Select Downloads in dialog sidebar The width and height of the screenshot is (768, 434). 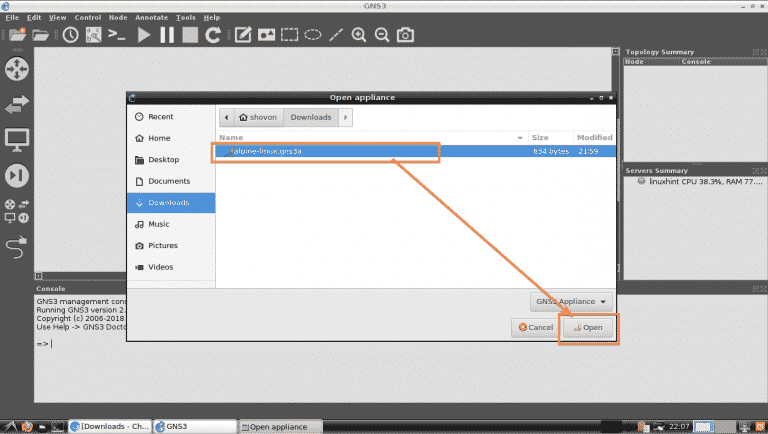pyautogui.click(x=171, y=203)
